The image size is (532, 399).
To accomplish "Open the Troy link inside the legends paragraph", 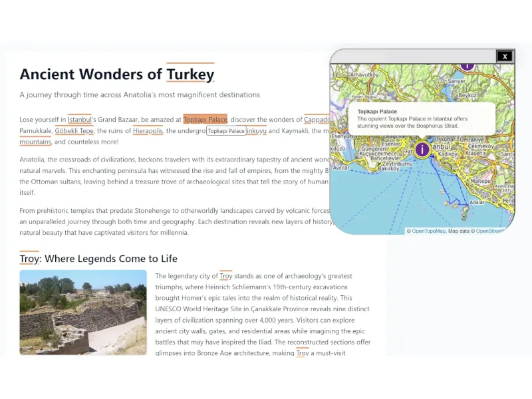I will [x=226, y=275].
